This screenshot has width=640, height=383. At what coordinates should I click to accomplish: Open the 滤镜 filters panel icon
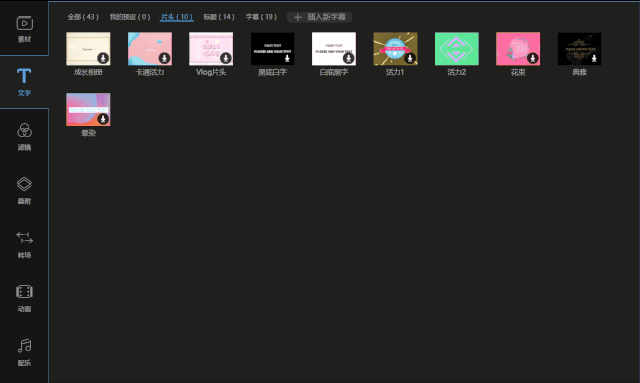(24, 137)
